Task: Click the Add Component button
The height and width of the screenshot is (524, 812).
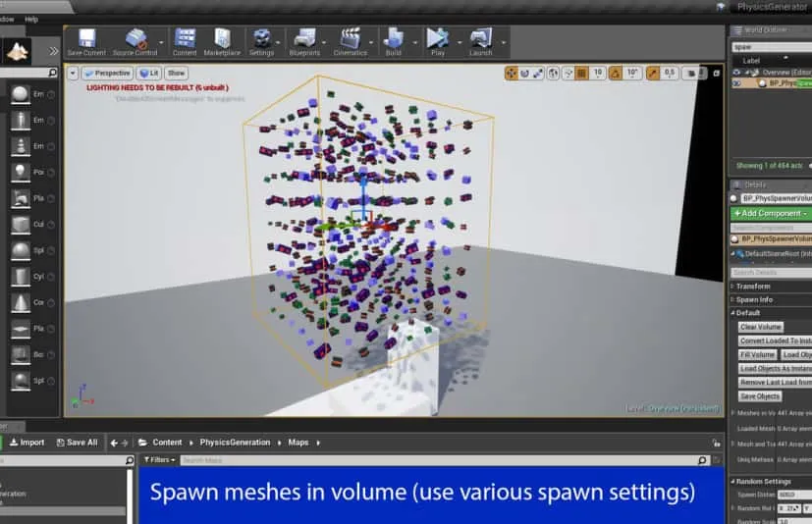Action: tap(771, 213)
